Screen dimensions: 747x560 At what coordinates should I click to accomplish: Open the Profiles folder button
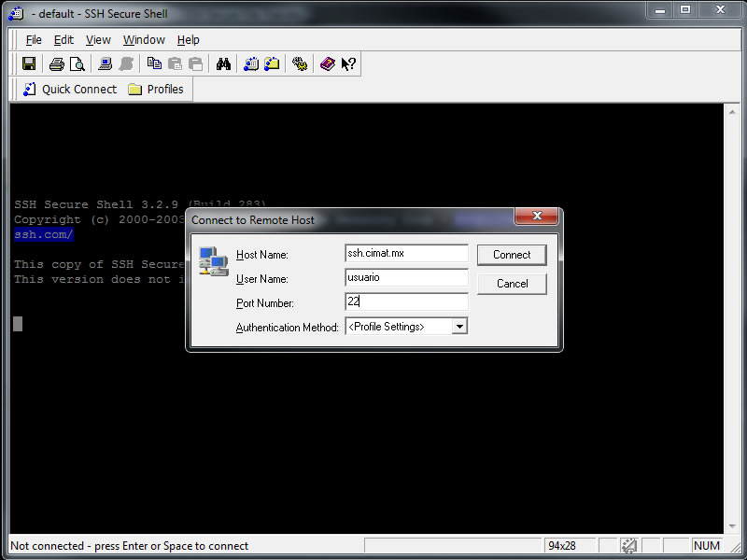[156, 89]
